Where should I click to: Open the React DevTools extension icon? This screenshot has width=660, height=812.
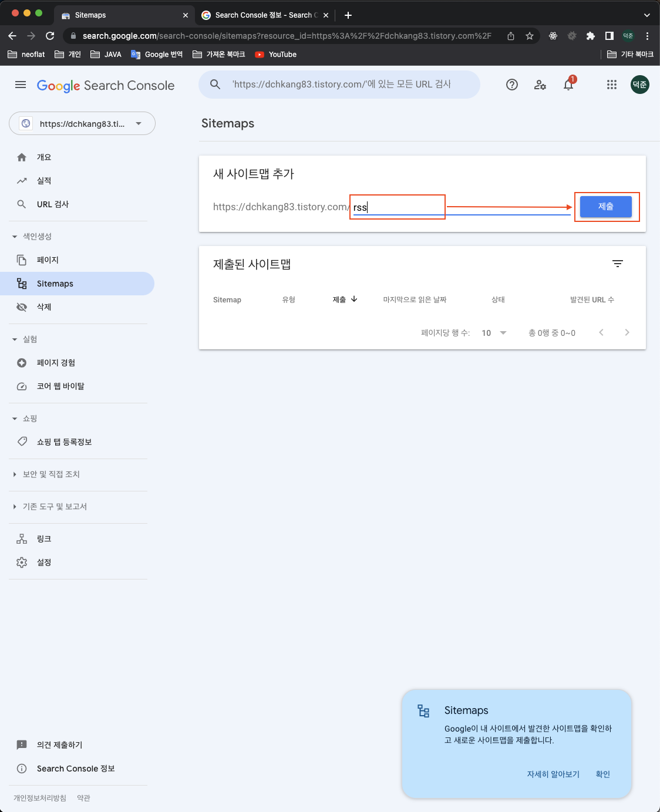pyautogui.click(x=553, y=36)
